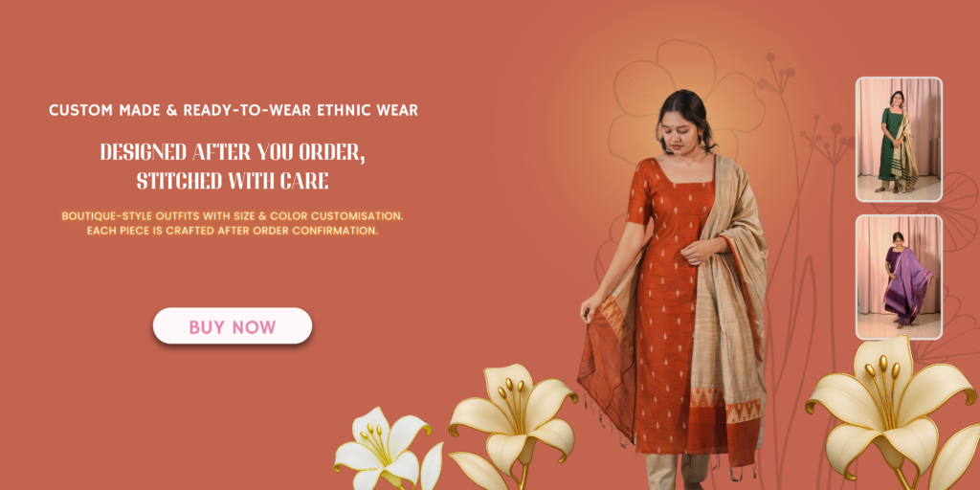980x490 pixels.
Task: Click the 'Boutique-style outfits' description line
Action: tap(233, 215)
